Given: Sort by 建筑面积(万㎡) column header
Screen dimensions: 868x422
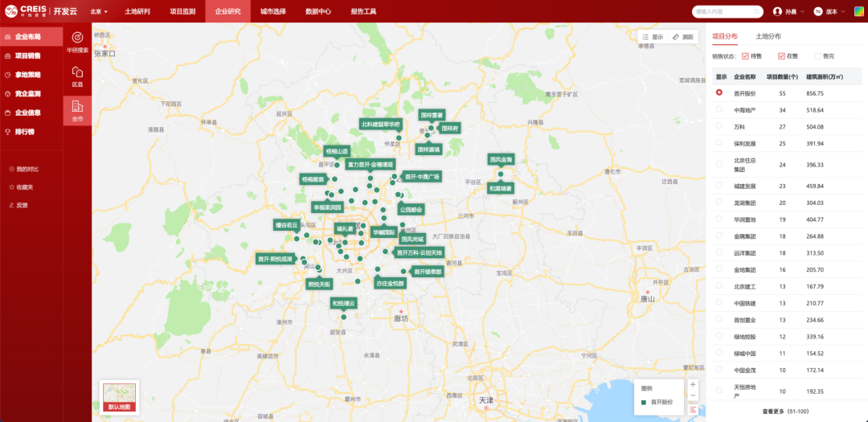Looking at the screenshot, I should point(823,76).
